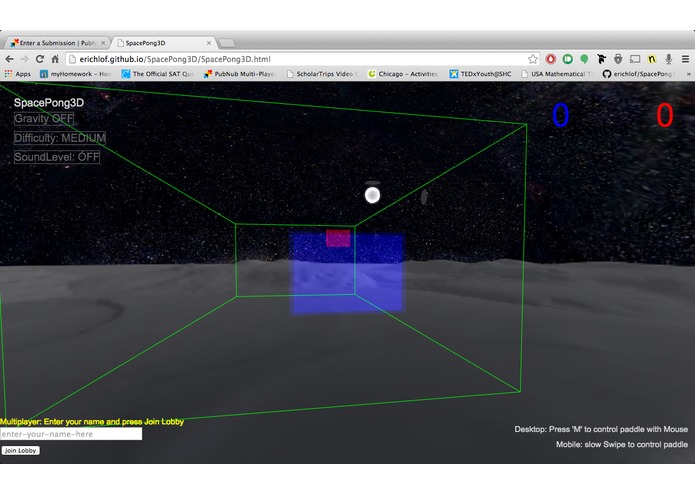Click the 'Mobile: slow Swipe' hint text

[x=622, y=444]
